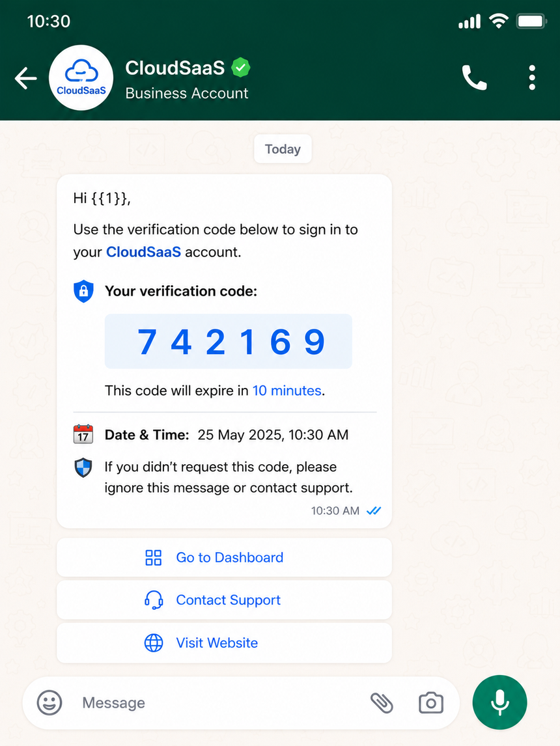Tap the battery status icon

(x=531, y=21)
